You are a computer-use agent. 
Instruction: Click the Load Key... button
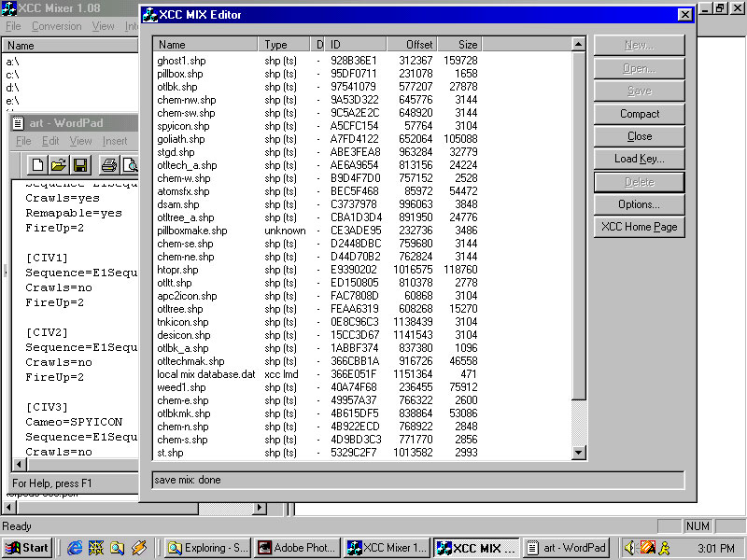tap(640, 159)
